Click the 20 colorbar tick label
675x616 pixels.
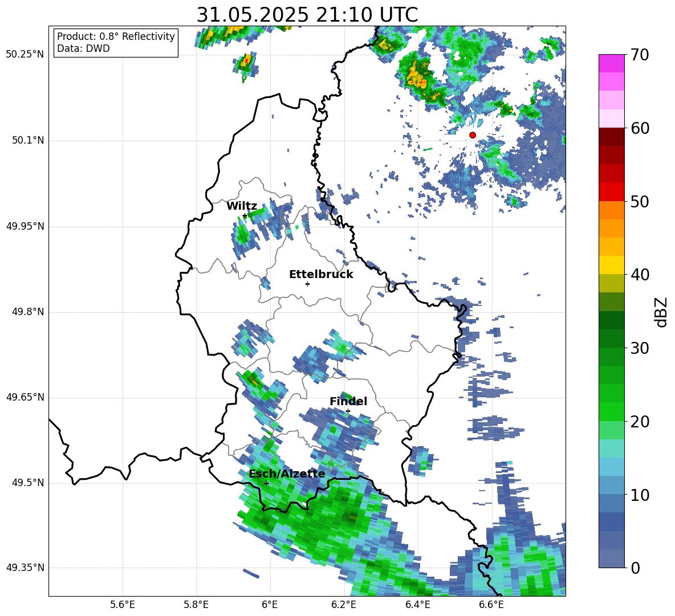coord(640,421)
